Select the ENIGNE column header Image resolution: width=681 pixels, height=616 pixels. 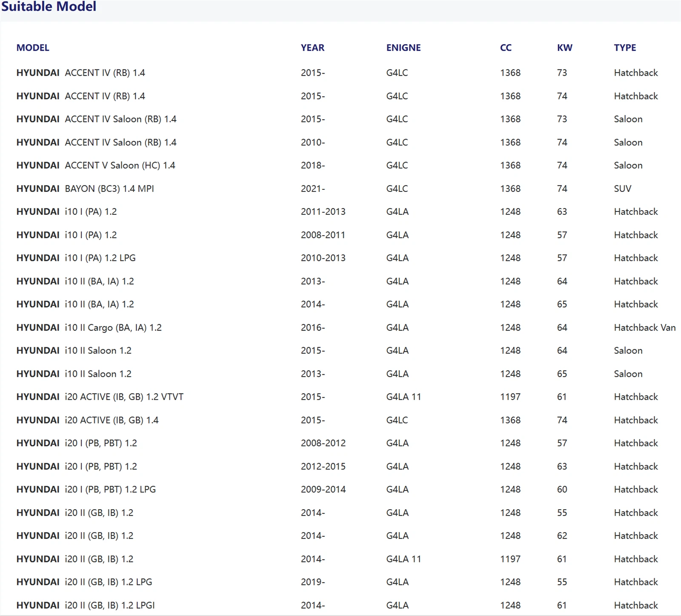(x=403, y=48)
